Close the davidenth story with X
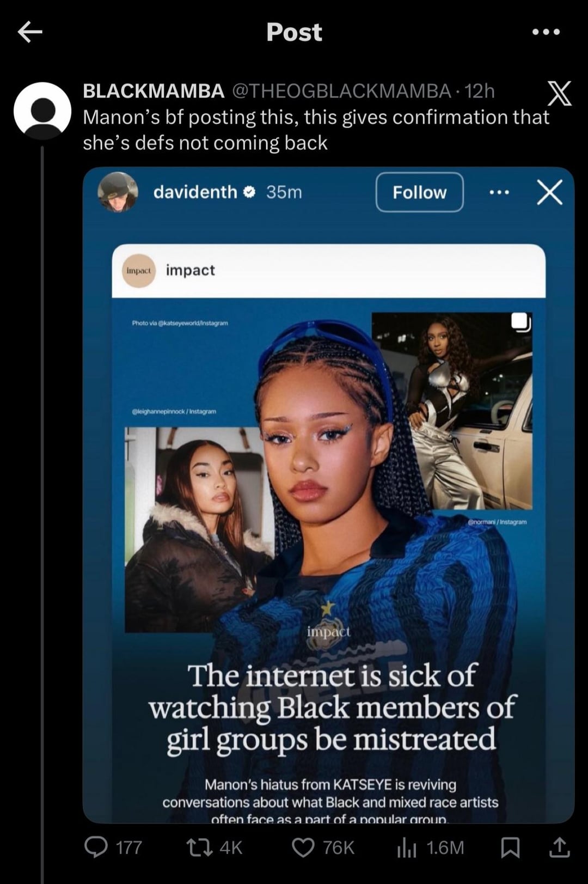 (549, 192)
